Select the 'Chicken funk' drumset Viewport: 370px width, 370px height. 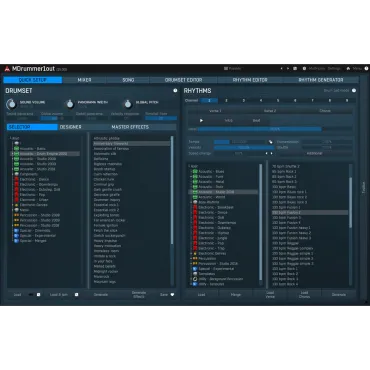(104, 179)
